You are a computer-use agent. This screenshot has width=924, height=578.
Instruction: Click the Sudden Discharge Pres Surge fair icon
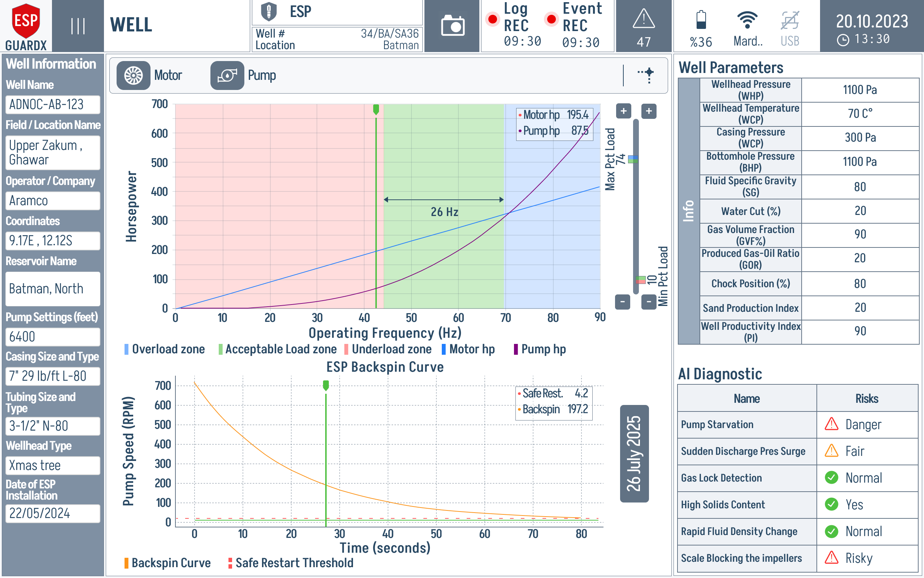click(x=831, y=451)
